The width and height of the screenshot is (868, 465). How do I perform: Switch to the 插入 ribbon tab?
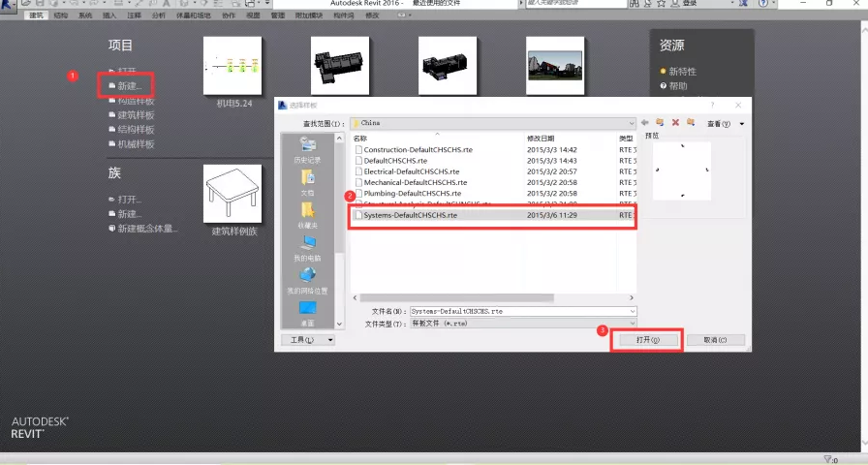coord(109,15)
